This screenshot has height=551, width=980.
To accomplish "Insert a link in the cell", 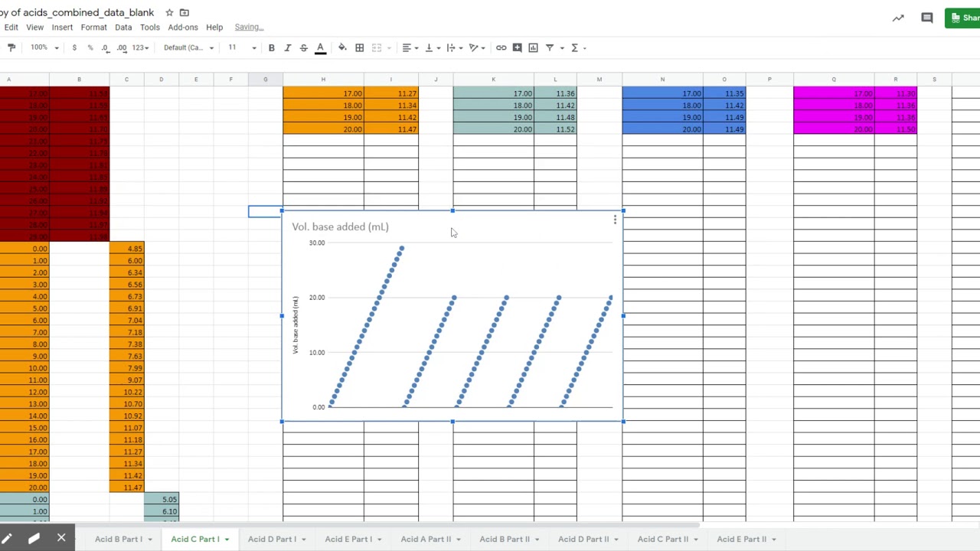I will click(501, 47).
